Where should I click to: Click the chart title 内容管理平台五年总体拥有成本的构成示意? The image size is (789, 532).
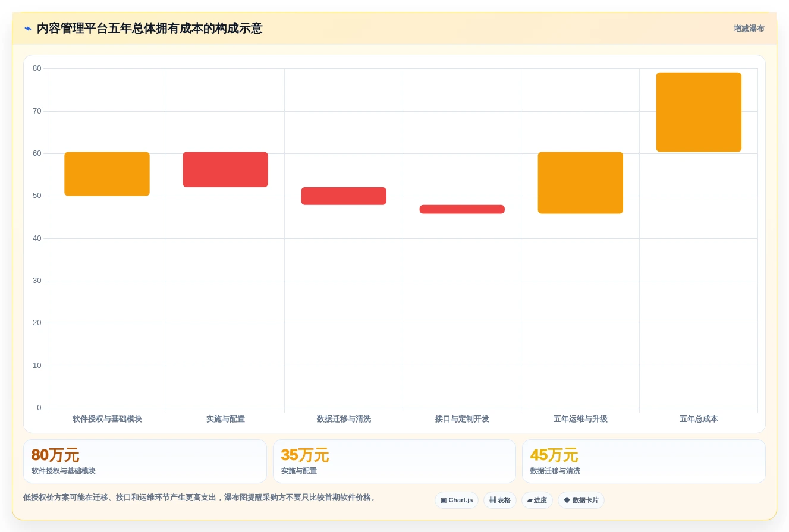[149, 29]
